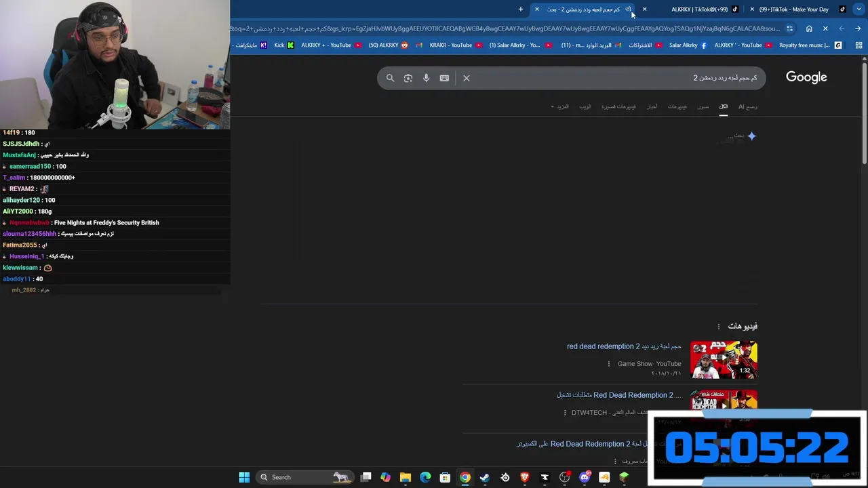The width and height of the screenshot is (868, 488).
Task: Select the وضع AI search tab
Action: pos(748,106)
